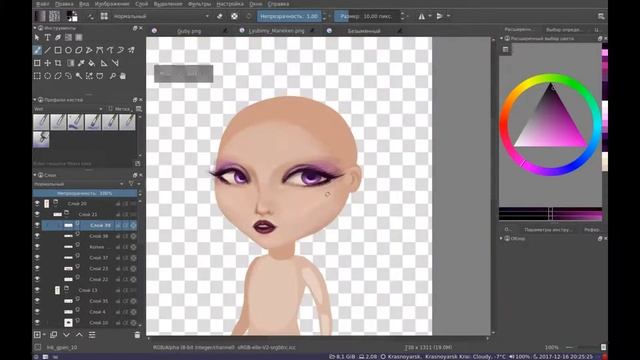The image size is (640, 360).
Task: Collapse the Brush Presets docker panel
Action: tap(35, 100)
